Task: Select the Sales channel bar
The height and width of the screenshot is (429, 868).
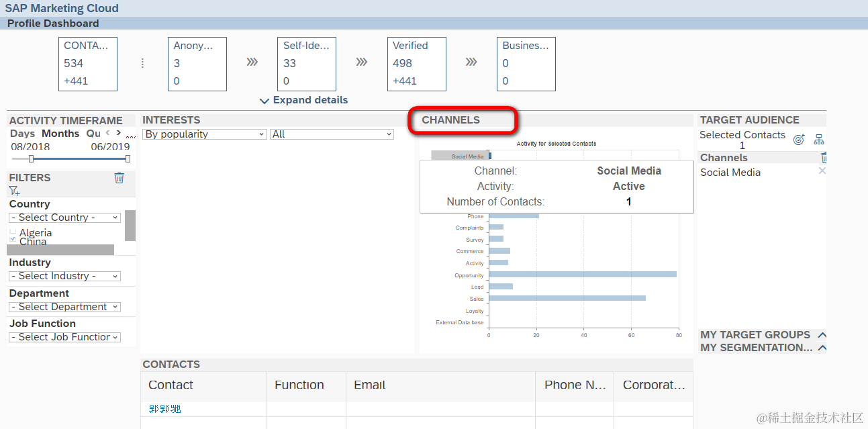Action: coord(567,298)
